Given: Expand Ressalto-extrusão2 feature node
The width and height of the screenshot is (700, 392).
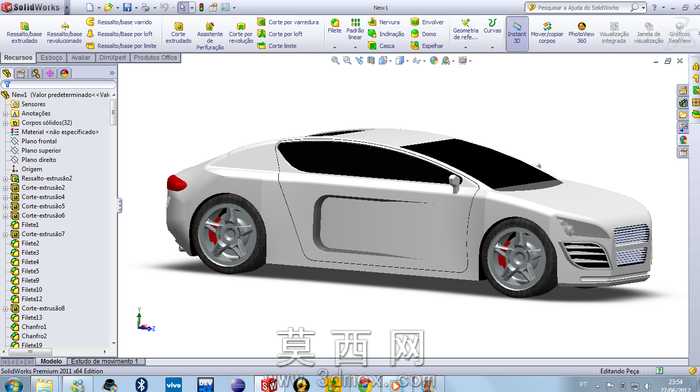Looking at the screenshot, I should (x=6, y=179).
